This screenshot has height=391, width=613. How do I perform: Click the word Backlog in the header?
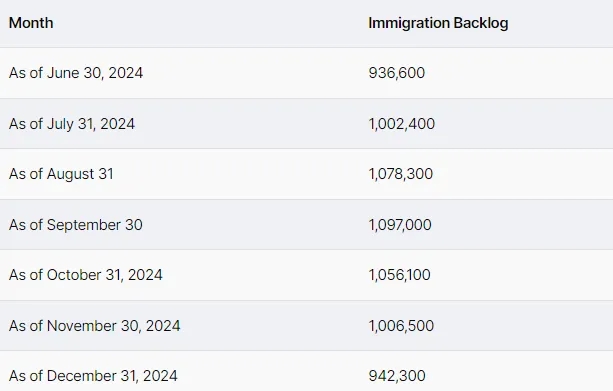(x=481, y=23)
